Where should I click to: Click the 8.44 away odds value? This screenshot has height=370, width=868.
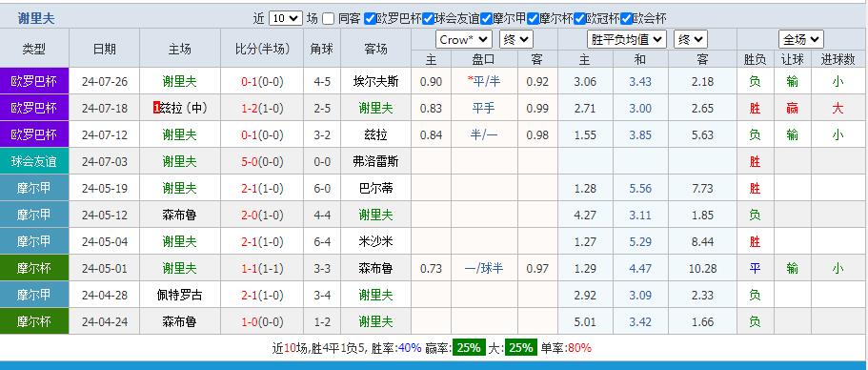pos(703,242)
